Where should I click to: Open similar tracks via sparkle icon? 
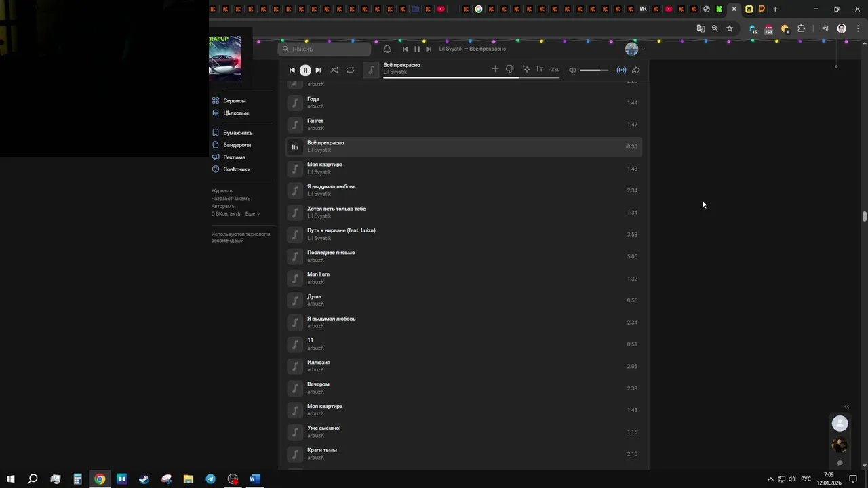coord(526,69)
